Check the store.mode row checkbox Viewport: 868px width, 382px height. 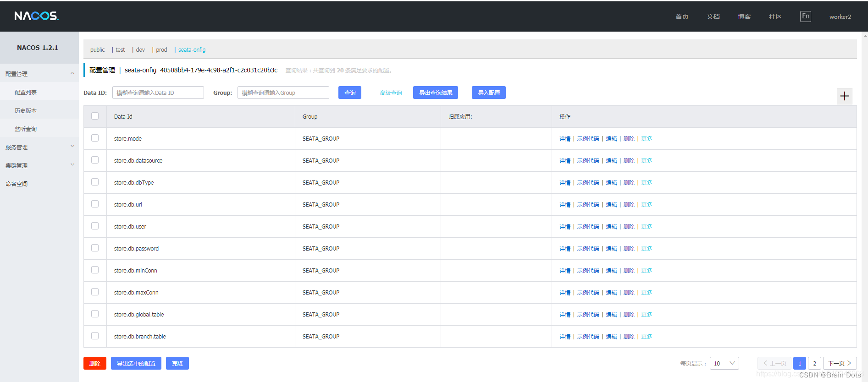[x=95, y=138]
